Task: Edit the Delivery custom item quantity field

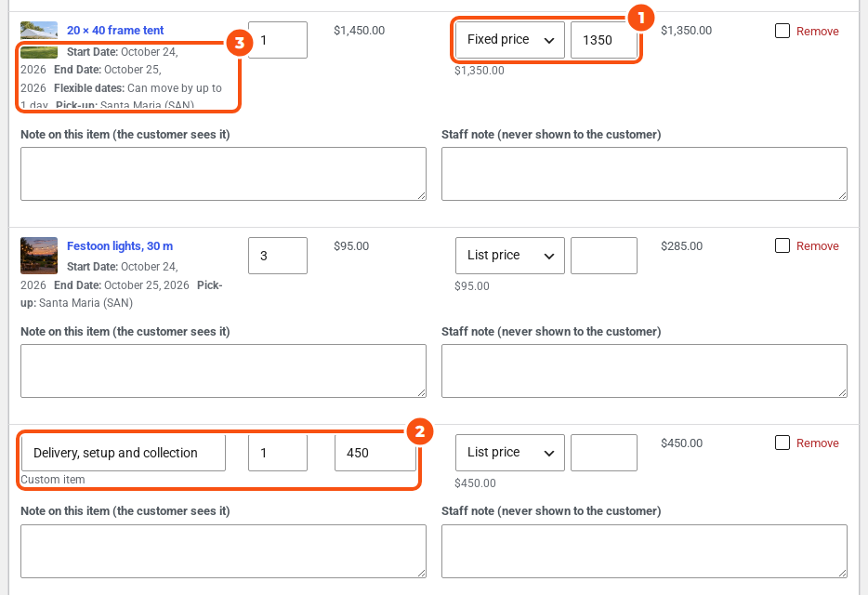Action: (278, 453)
